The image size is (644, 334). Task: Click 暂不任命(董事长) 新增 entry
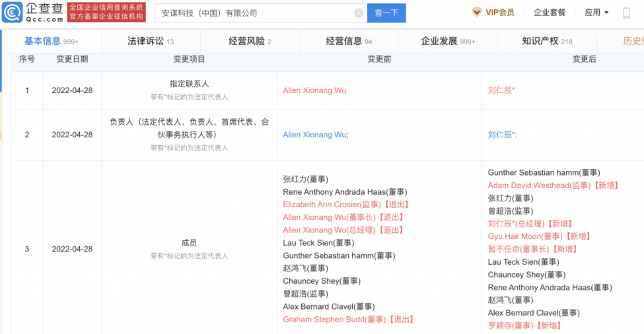click(x=532, y=249)
